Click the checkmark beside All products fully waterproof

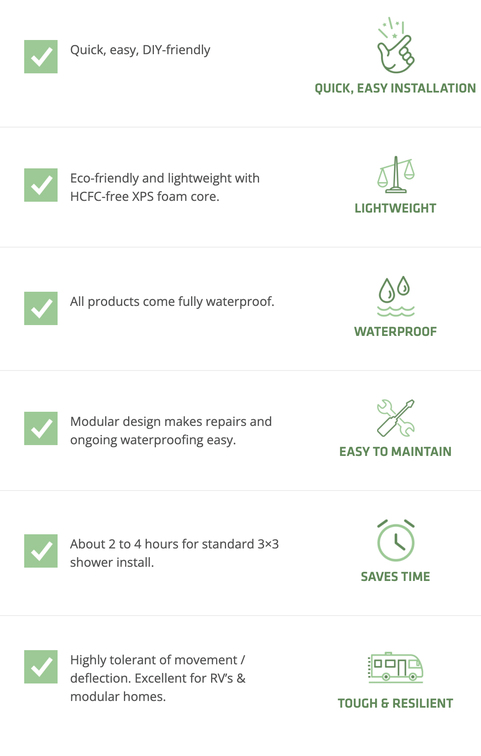[41, 308]
